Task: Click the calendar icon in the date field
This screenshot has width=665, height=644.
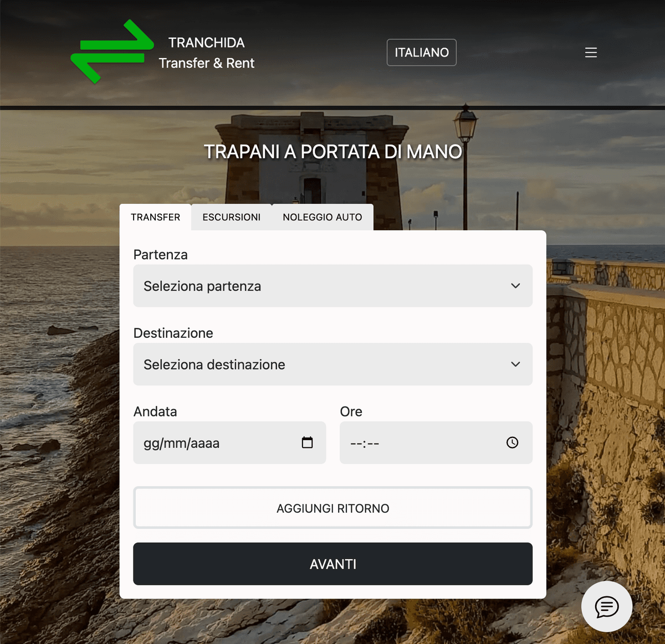Action: coord(307,442)
